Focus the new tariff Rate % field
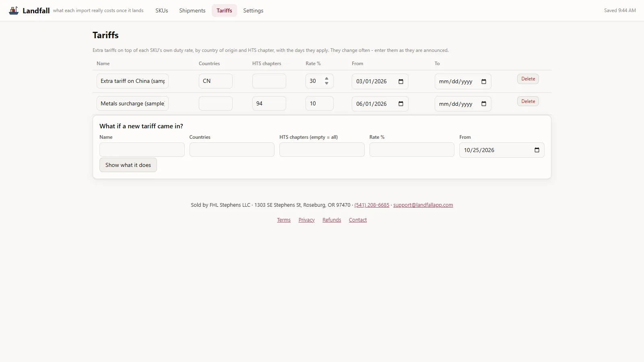 point(412,150)
